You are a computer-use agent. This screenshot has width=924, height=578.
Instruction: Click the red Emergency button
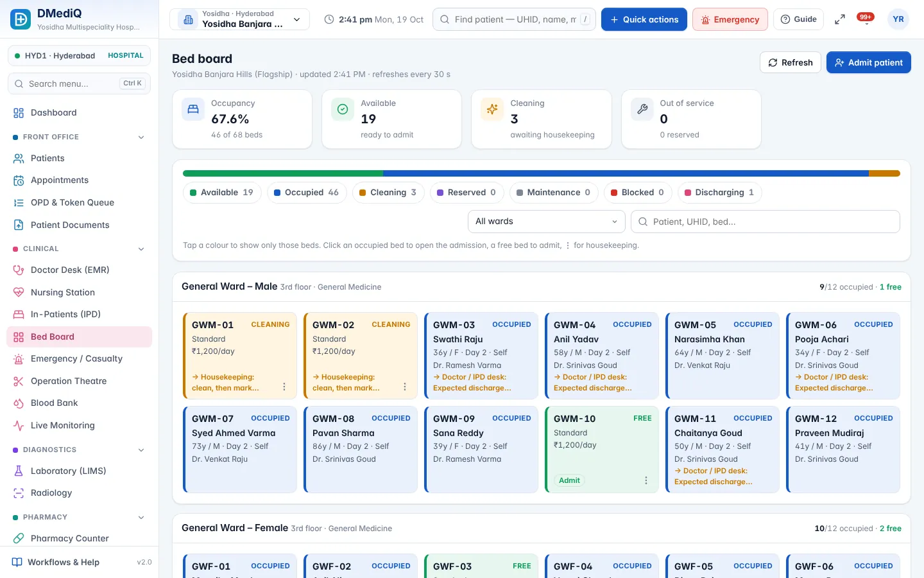point(730,19)
